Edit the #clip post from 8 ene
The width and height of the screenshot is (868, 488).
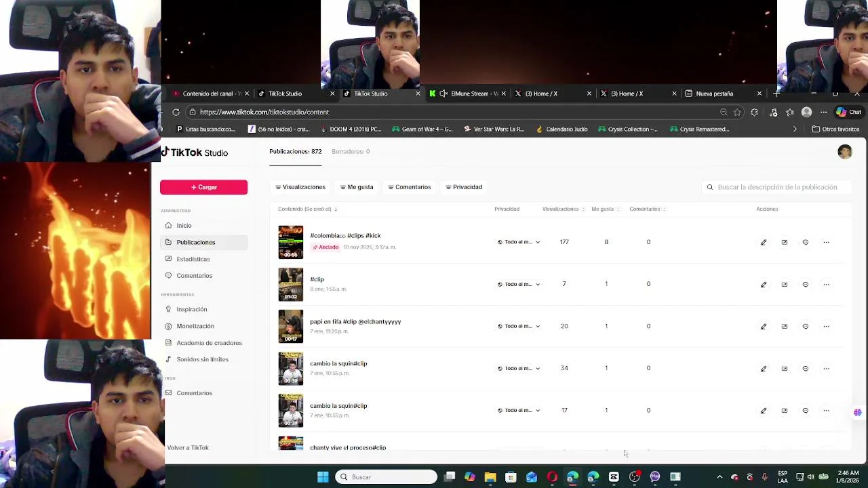[764, 284]
